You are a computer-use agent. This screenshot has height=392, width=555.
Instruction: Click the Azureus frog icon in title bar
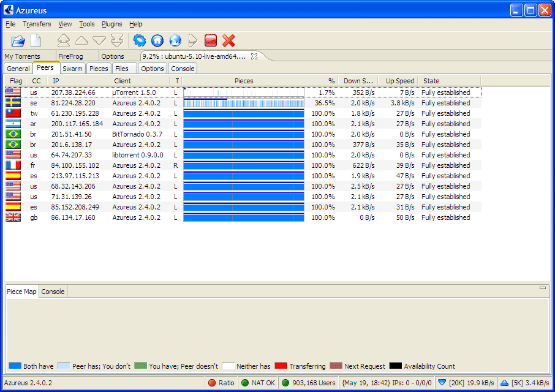(x=9, y=10)
